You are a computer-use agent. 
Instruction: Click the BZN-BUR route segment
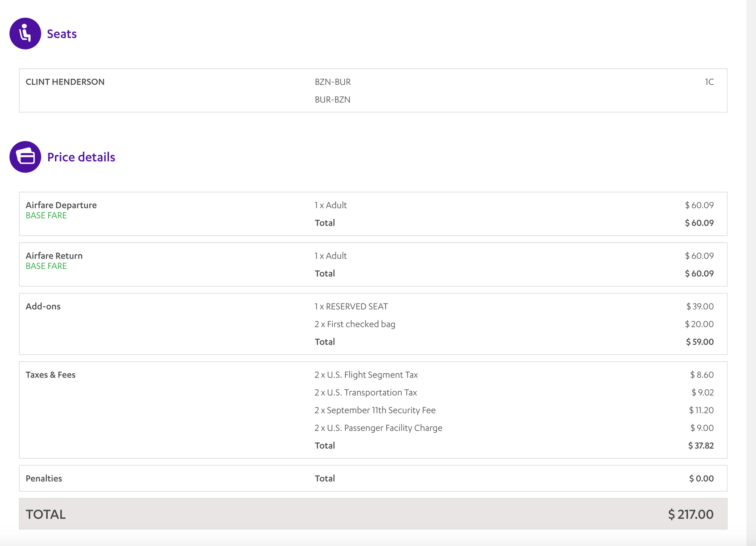click(333, 82)
